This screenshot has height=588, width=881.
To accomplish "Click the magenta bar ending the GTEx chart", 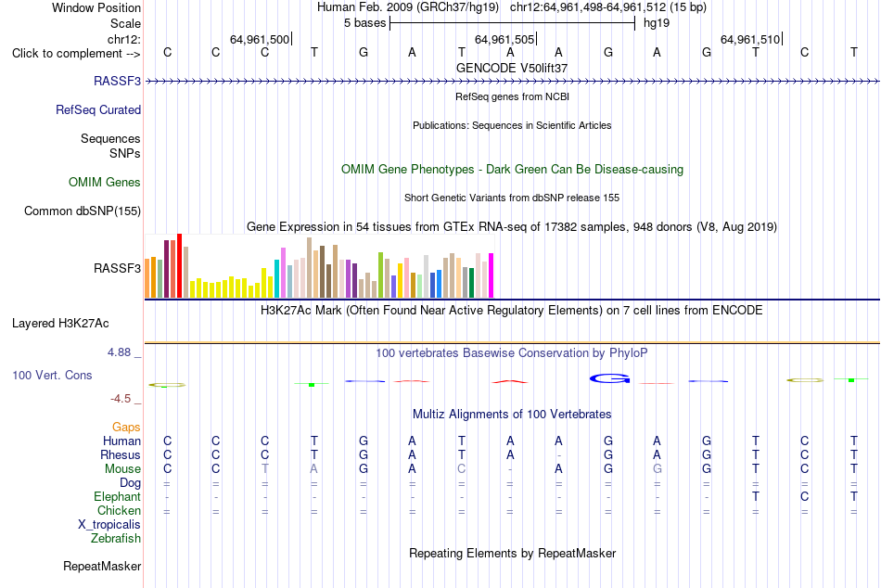I will pyautogui.click(x=492, y=275).
